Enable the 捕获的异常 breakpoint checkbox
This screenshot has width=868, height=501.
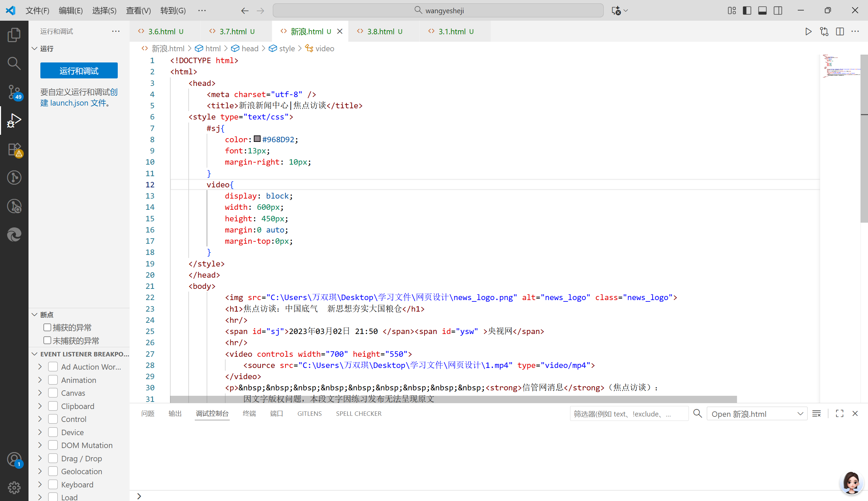(x=48, y=327)
